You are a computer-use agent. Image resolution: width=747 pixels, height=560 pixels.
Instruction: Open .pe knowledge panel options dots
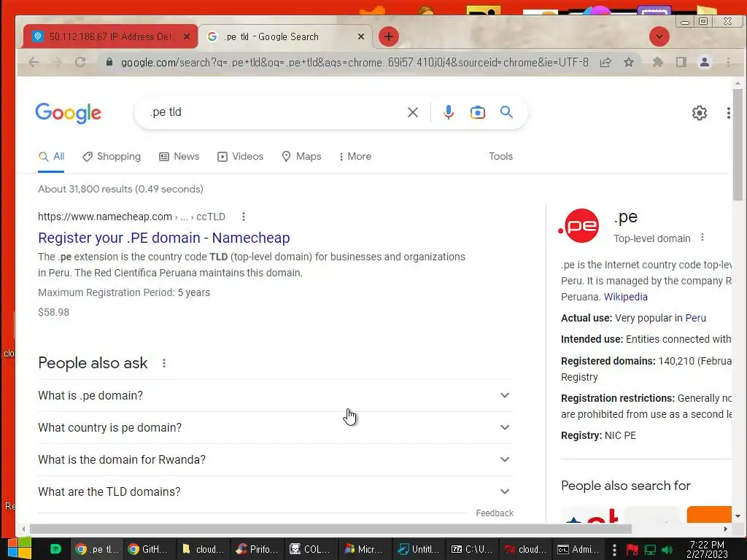(x=703, y=238)
